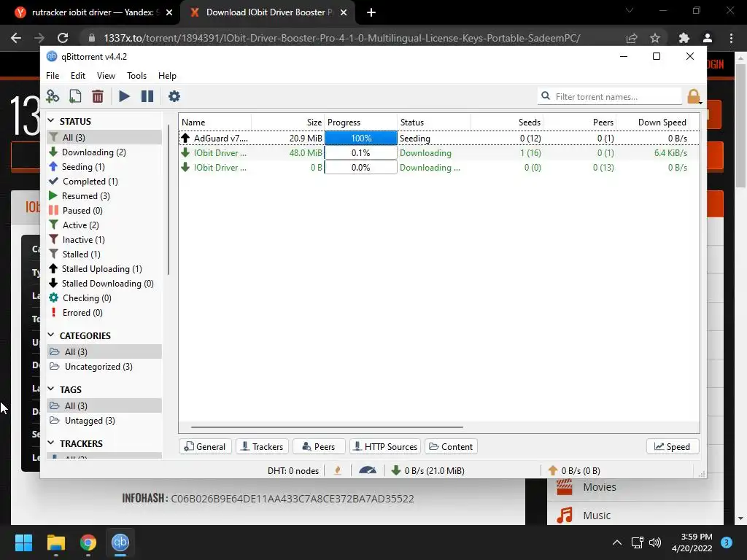747x560 pixels.
Task: Click the 0.0% progress bar
Action: 361,168
